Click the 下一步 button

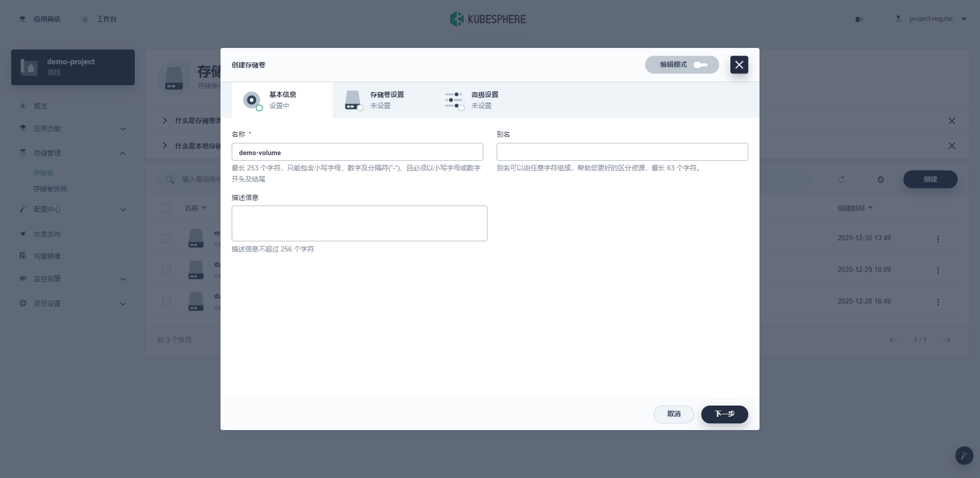724,414
